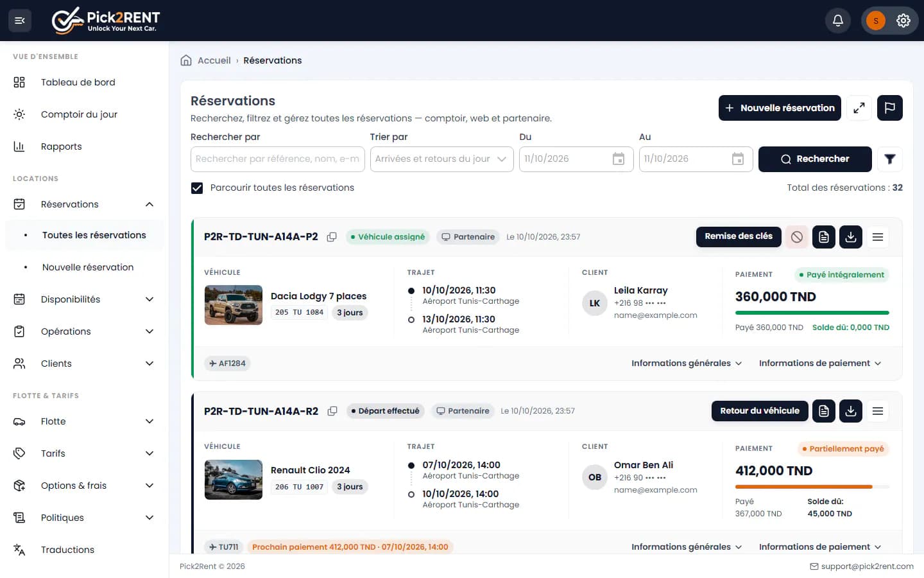This screenshot has height=578, width=924.
Task: Collapse the Réservations sidebar section
Action: click(83, 204)
